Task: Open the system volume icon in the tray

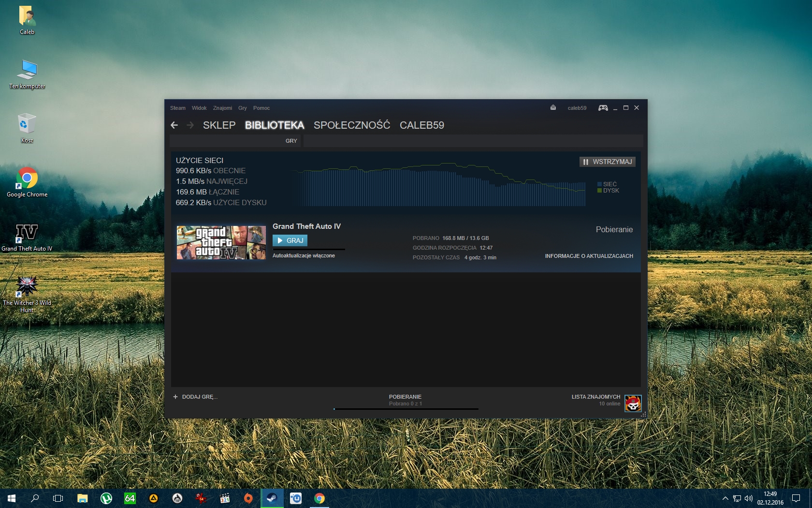Action: 749,498
